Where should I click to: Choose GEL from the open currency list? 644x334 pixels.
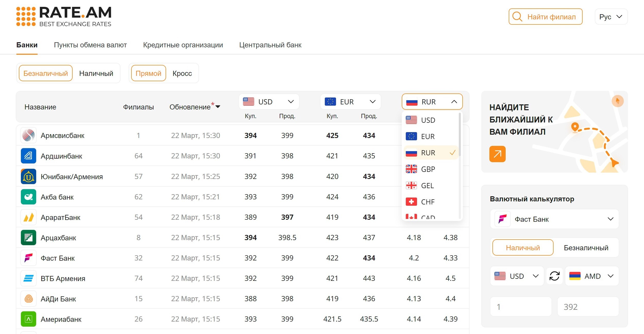coord(431,185)
